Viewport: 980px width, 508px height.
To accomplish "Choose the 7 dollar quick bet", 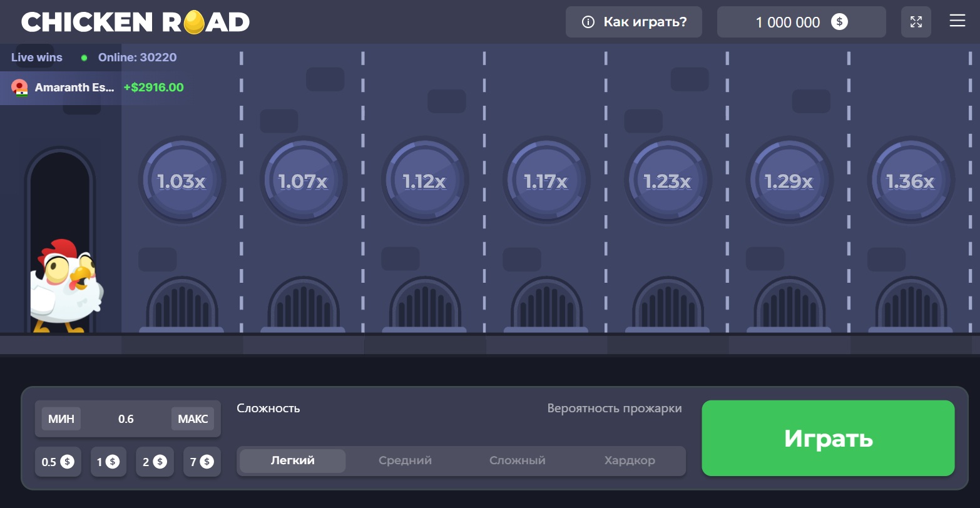I will pyautogui.click(x=202, y=462).
